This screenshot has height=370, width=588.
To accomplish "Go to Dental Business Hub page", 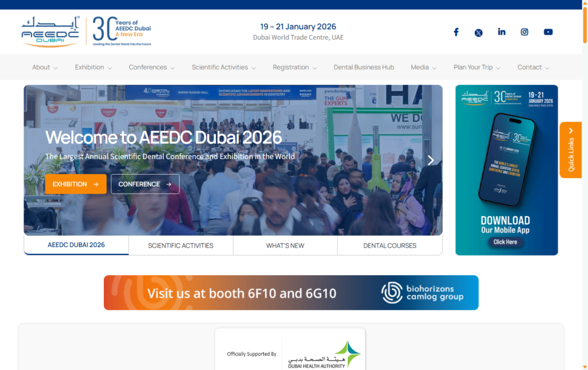I will 363,67.
